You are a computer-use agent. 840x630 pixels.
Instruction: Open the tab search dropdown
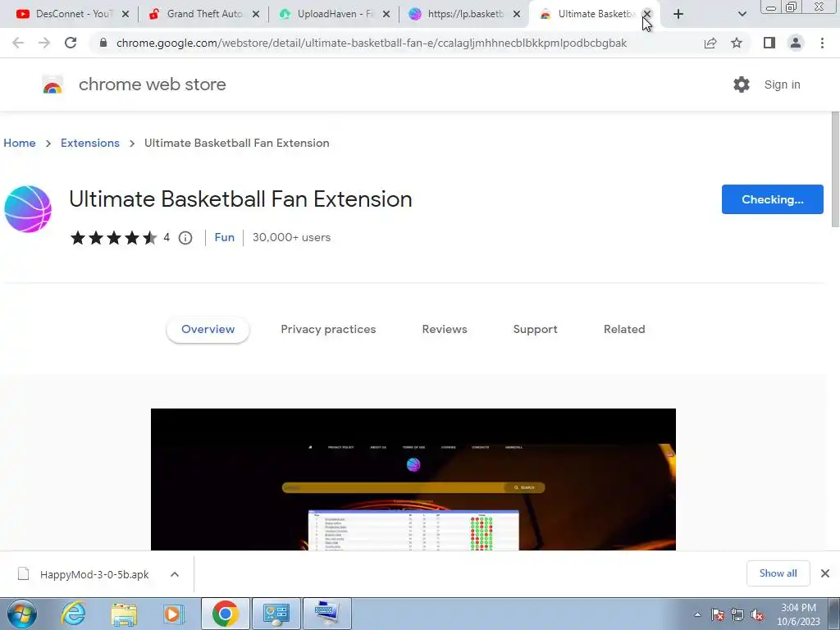742,14
